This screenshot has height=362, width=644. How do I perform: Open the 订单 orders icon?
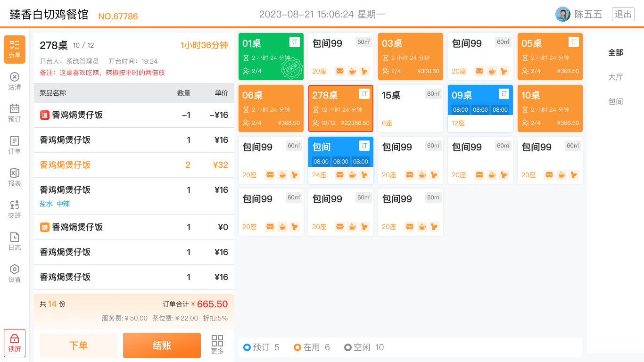point(15,141)
